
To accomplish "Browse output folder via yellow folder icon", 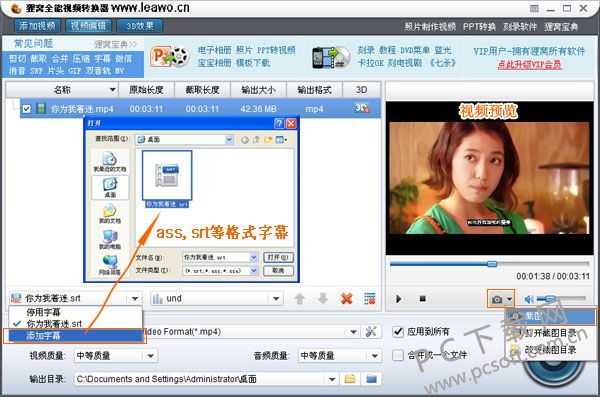I will (349, 379).
